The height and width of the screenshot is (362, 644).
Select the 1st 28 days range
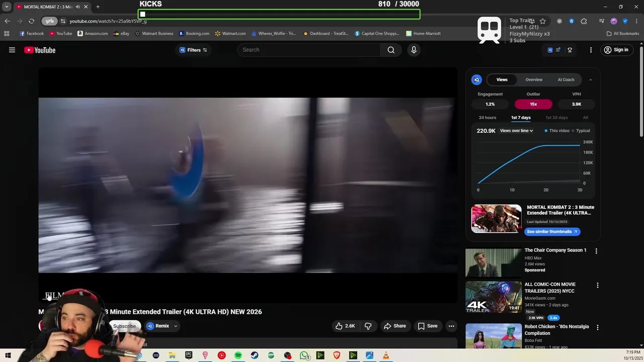point(556,118)
